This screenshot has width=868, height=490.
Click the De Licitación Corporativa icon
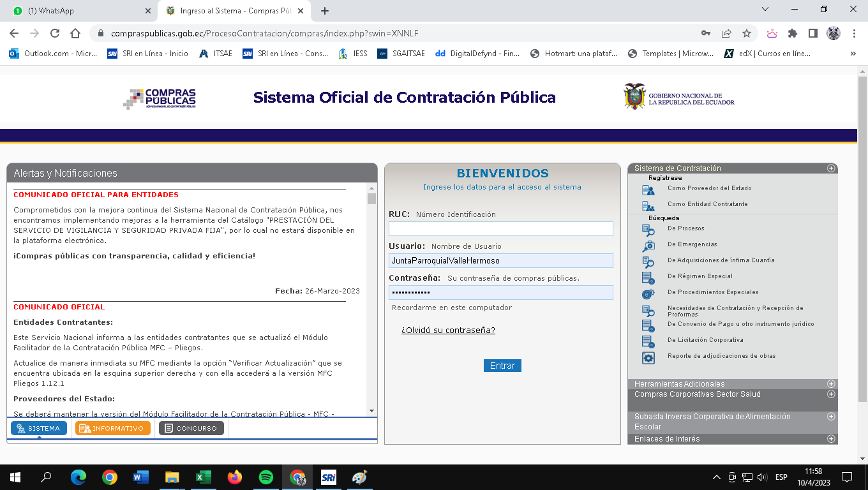pos(648,341)
